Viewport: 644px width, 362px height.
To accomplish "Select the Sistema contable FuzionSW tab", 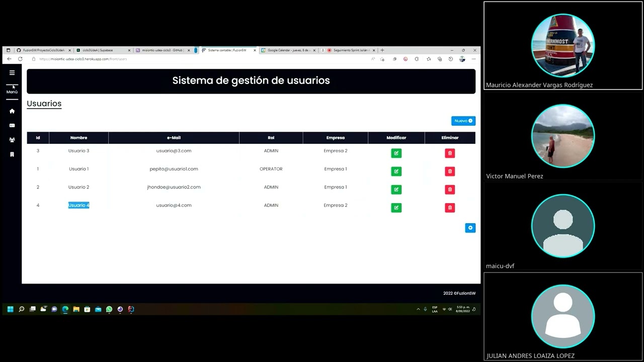I will pos(229,50).
